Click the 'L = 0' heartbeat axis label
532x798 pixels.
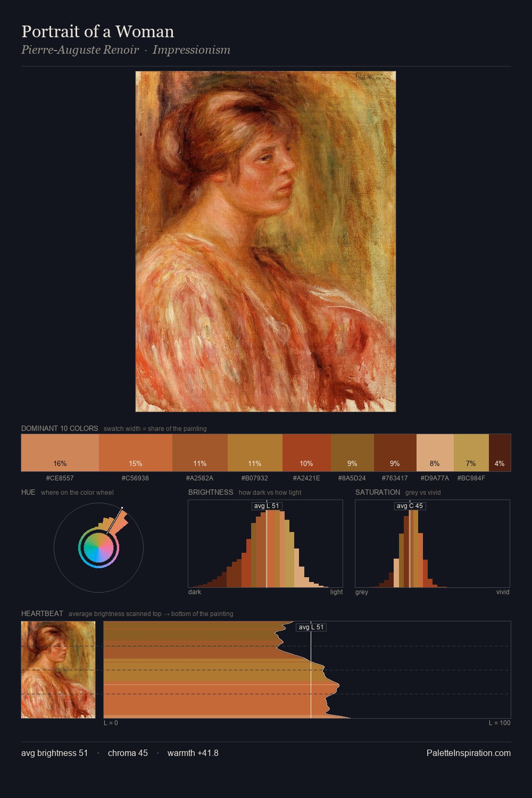click(x=111, y=723)
